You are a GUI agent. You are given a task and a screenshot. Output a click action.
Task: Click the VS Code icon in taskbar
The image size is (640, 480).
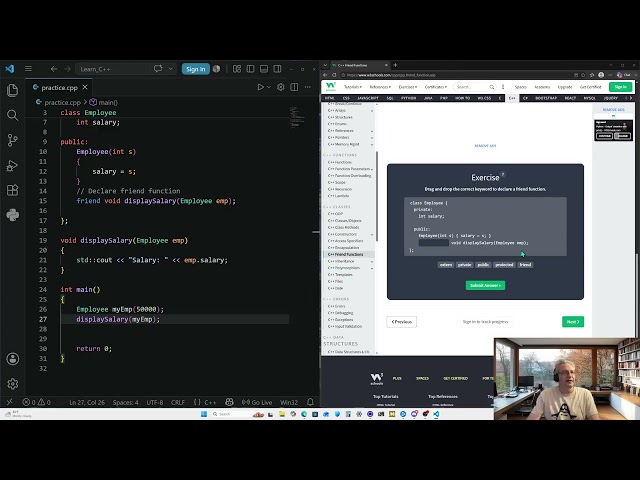[x=436, y=414]
